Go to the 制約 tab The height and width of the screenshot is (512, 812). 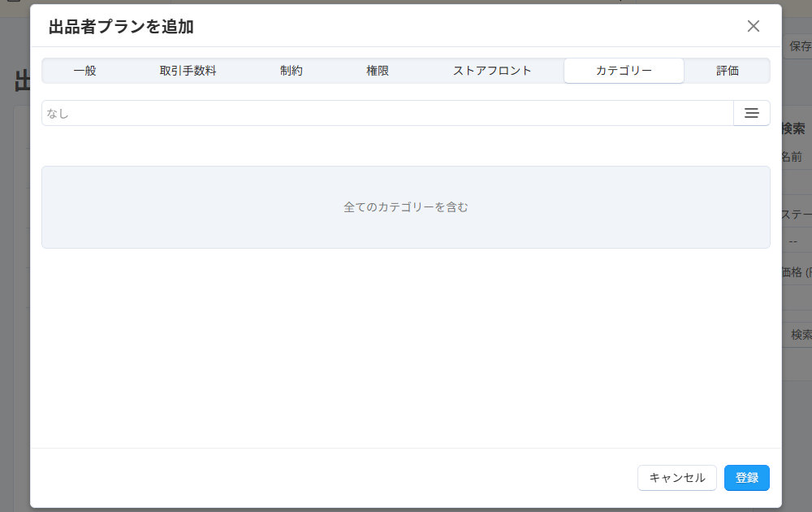(292, 71)
